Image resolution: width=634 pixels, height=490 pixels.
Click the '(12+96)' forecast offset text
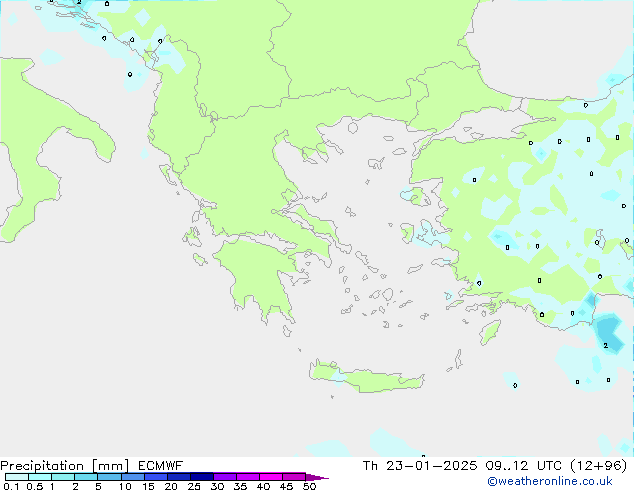(x=599, y=466)
